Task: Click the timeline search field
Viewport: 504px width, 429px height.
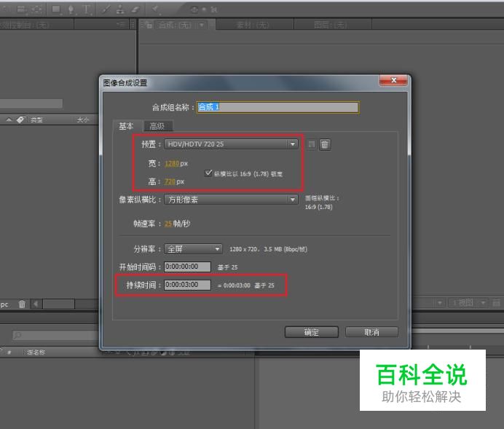Action: 55,335
